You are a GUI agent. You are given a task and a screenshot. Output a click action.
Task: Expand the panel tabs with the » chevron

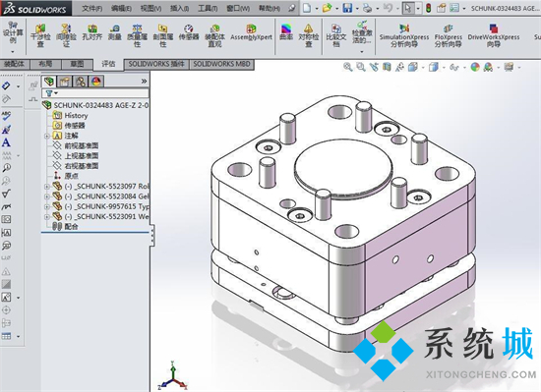coord(144,82)
